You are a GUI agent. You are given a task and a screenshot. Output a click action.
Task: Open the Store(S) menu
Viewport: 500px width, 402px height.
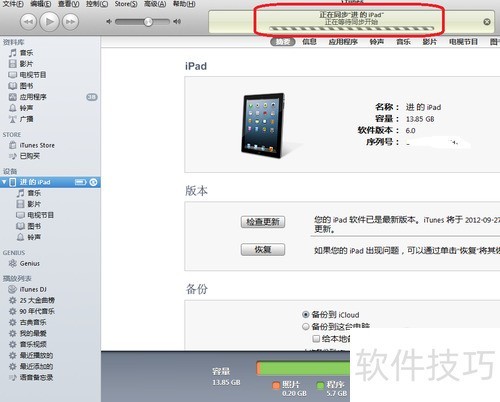tap(126, 4)
